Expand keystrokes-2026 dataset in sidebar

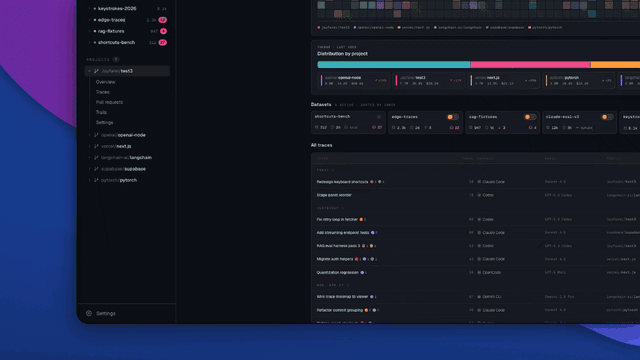click(x=89, y=9)
